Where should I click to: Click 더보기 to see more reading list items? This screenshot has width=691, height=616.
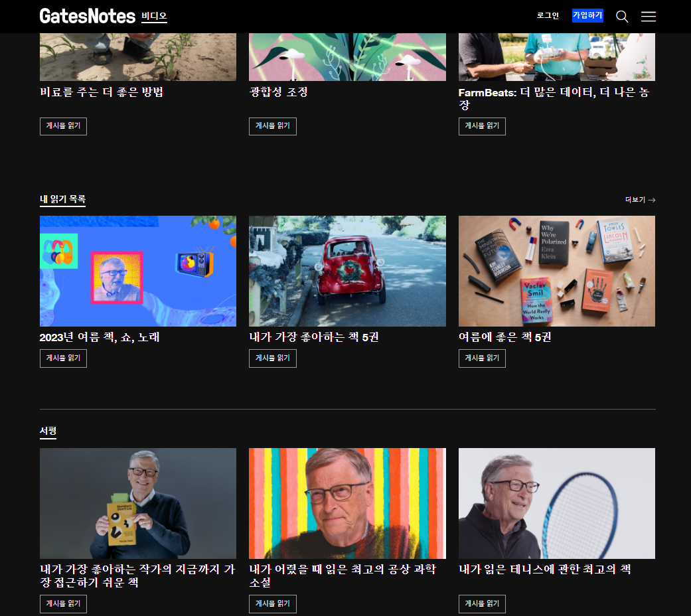click(x=639, y=200)
